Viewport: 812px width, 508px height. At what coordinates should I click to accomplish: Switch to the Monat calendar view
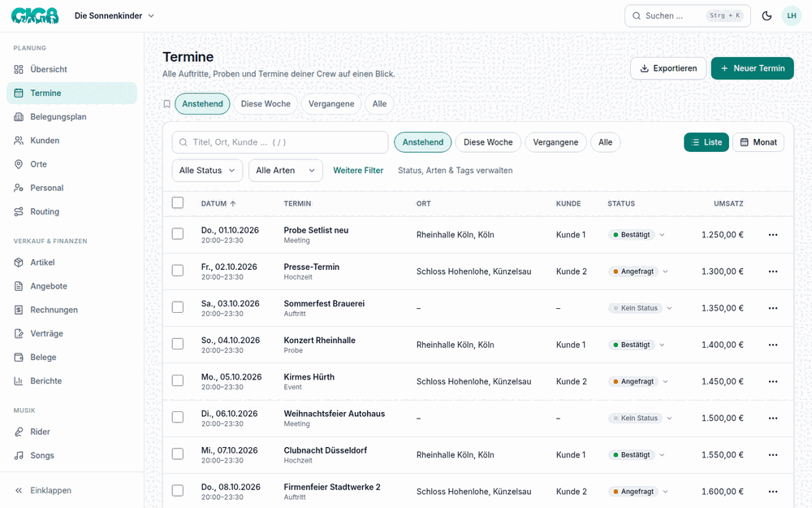click(758, 142)
